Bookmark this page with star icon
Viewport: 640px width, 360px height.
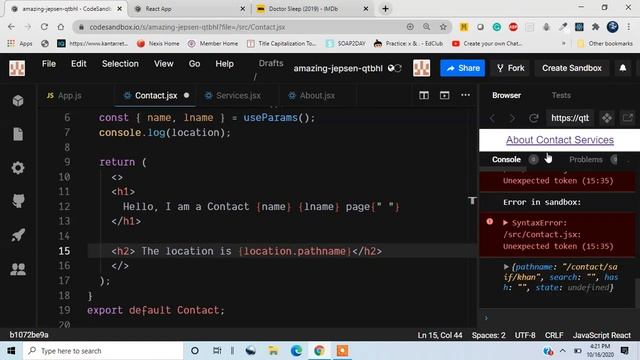click(x=443, y=27)
